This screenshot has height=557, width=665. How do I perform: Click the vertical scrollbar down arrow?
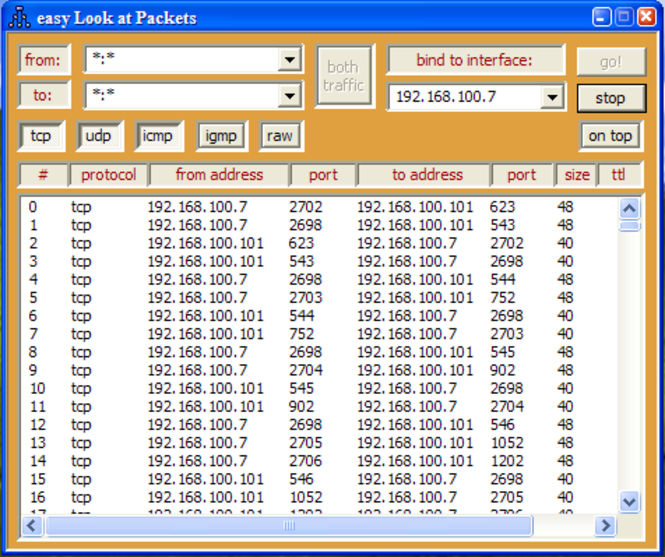(x=629, y=502)
